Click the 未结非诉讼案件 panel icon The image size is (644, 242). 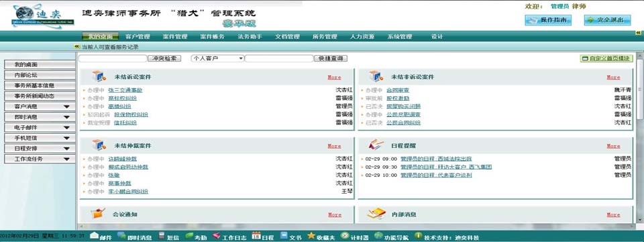pos(376,76)
